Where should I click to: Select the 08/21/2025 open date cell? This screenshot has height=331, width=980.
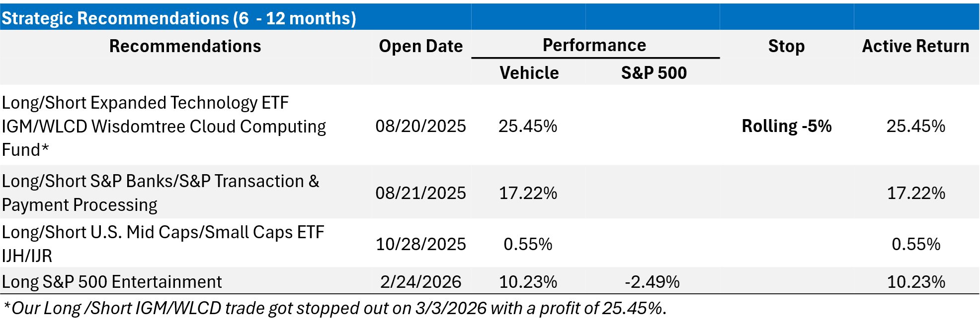point(420,193)
